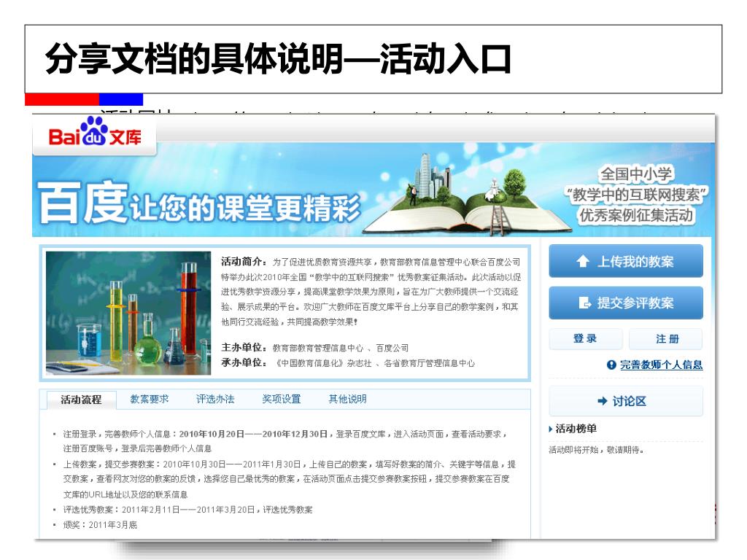Click the 主办单位 label
747x560 pixels.
click(x=244, y=347)
